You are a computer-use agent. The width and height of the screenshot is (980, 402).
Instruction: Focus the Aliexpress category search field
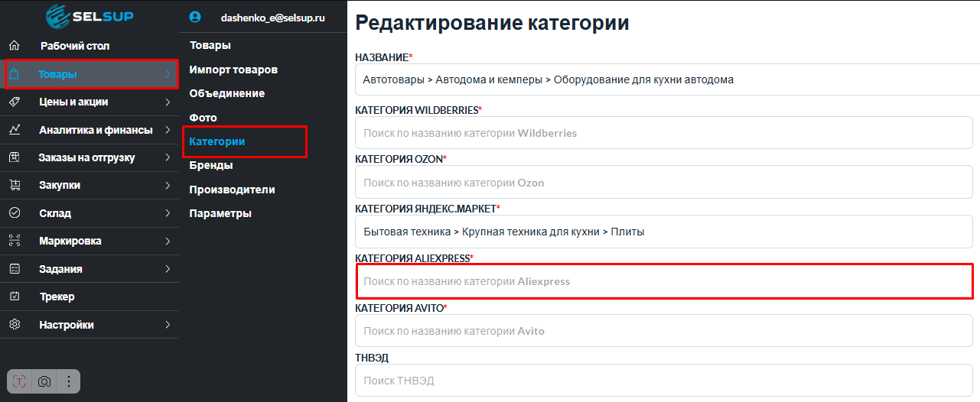pos(664,281)
